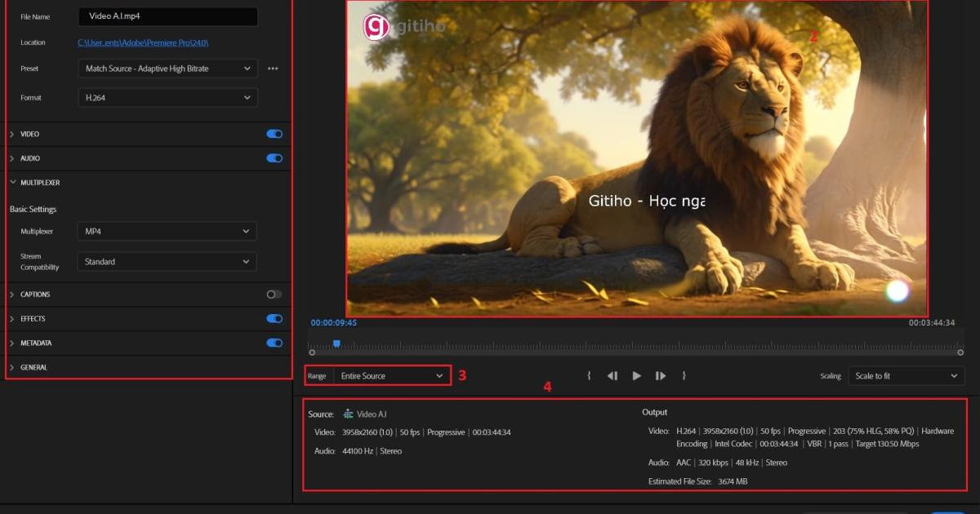Open the Range dropdown showing Entire Source

tap(392, 375)
